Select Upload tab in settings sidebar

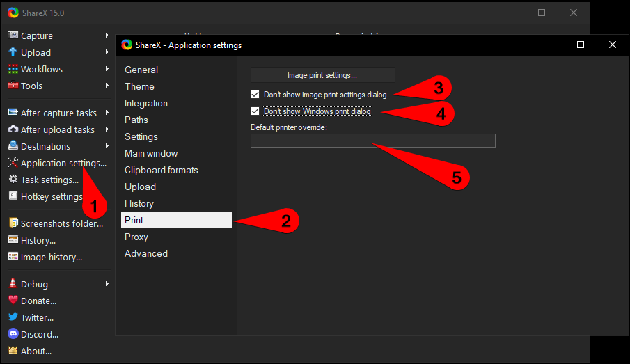(x=176, y=187)
